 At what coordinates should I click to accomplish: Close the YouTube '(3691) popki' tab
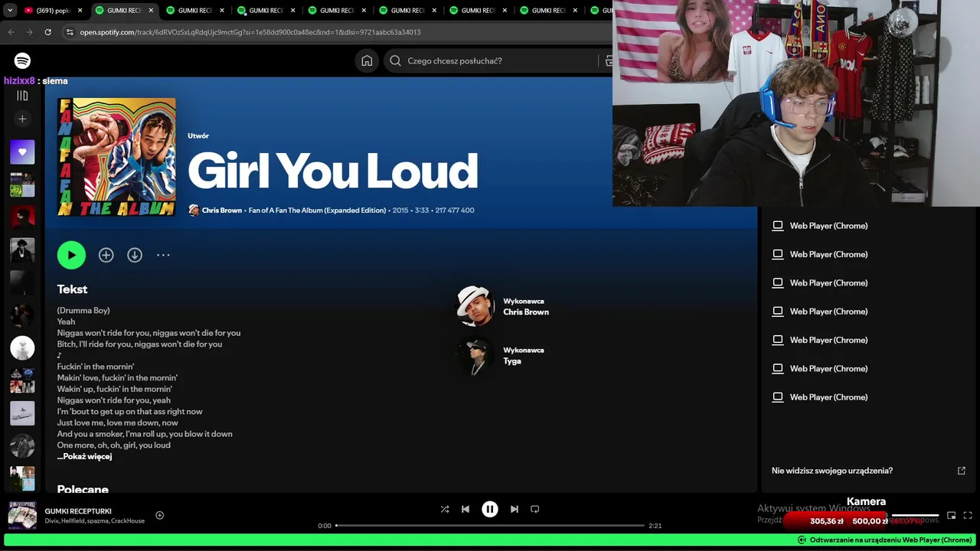[80, 11]
